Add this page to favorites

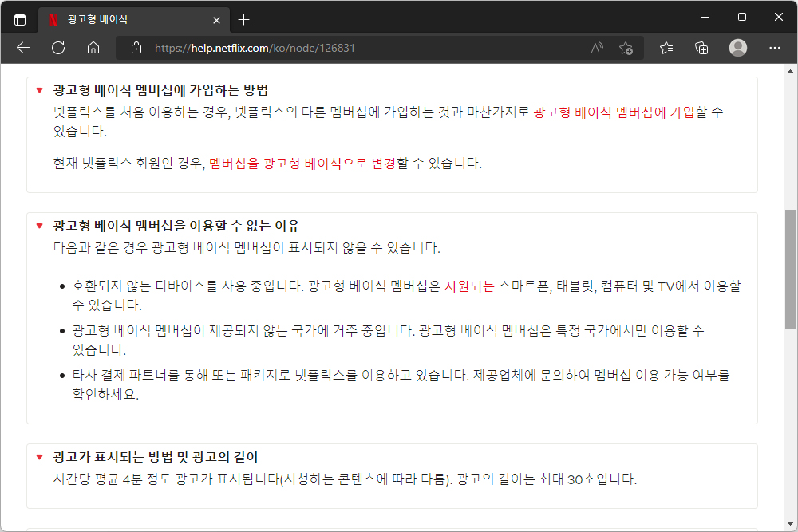pos(626,48)
